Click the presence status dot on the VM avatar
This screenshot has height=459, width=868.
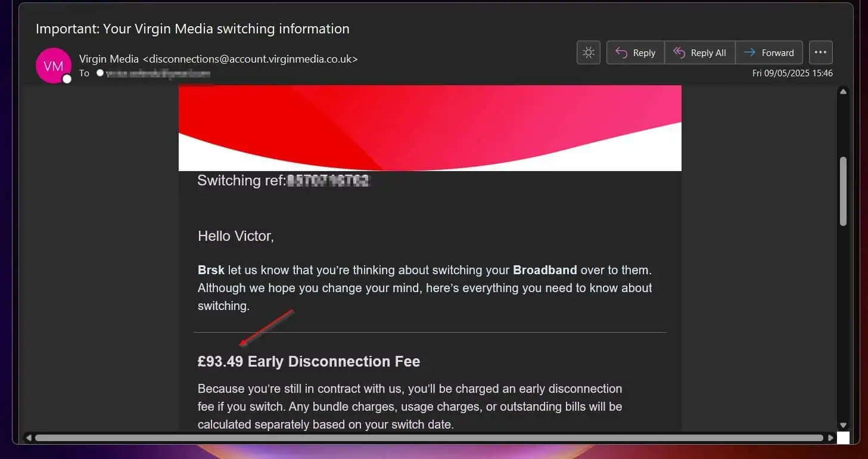pos(67,79)
